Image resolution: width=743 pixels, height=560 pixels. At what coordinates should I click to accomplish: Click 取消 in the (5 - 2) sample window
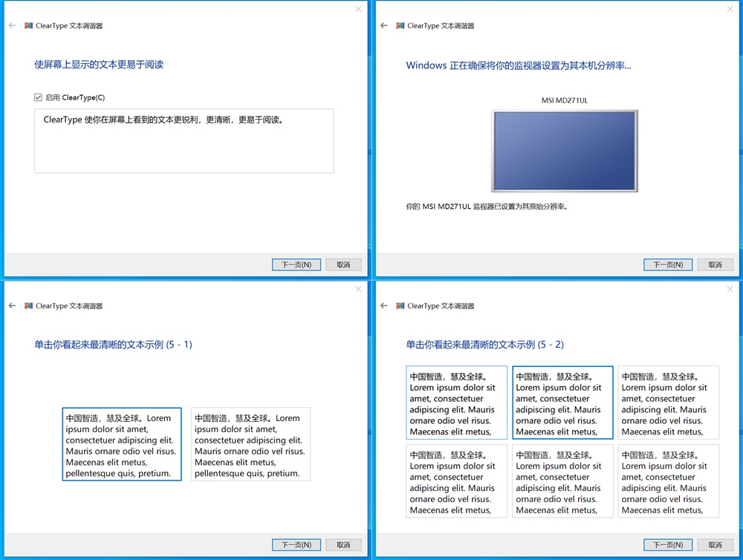tap(715, 545)
